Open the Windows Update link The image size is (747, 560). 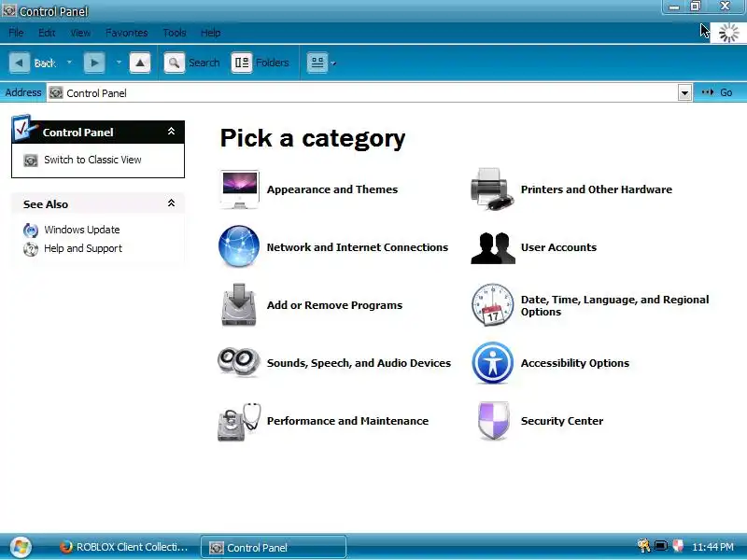[81, 230]
